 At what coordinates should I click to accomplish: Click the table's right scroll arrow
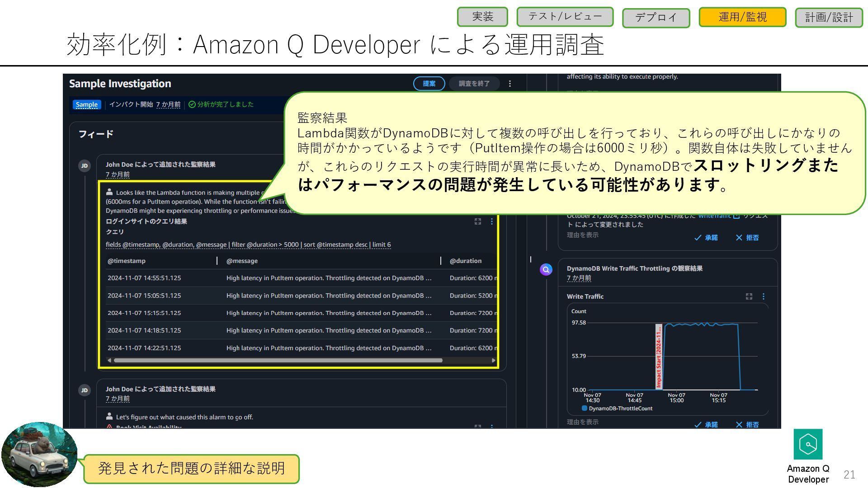(x=493, y=360)
